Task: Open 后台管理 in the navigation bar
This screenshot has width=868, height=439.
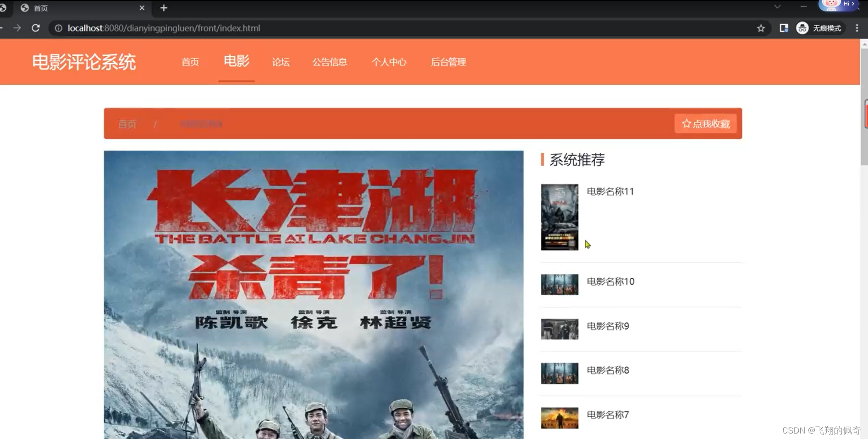Action: [448, 62]
